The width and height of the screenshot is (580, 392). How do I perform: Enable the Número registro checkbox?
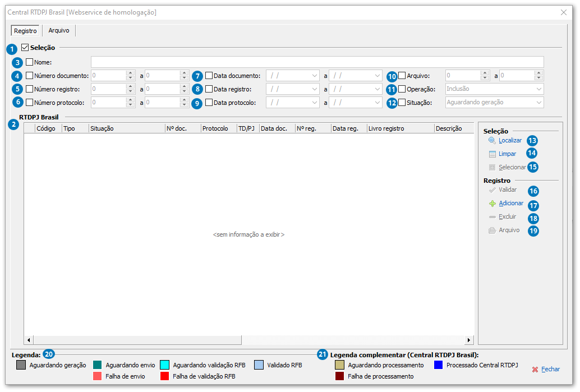30,89
